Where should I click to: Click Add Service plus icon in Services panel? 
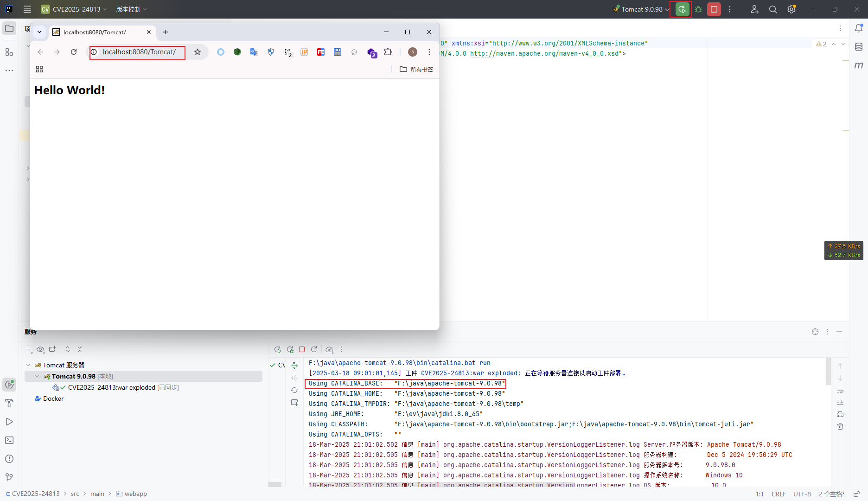tap(28, 349)
